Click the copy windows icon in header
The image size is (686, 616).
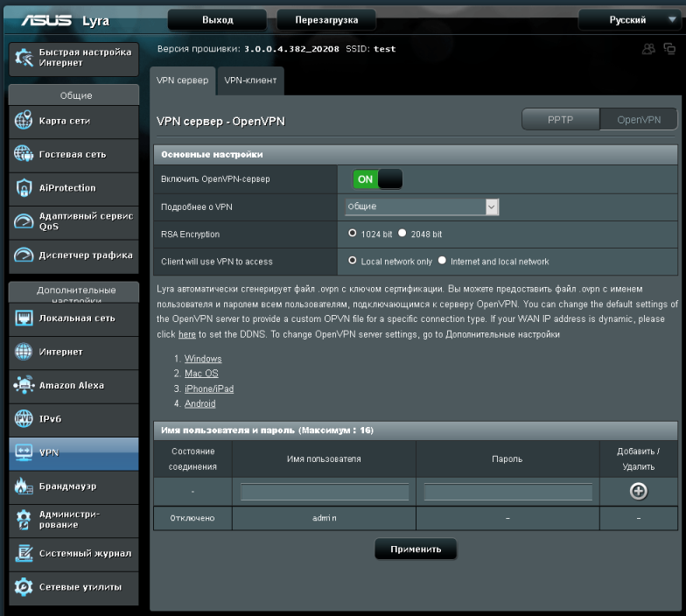(669, 49)
